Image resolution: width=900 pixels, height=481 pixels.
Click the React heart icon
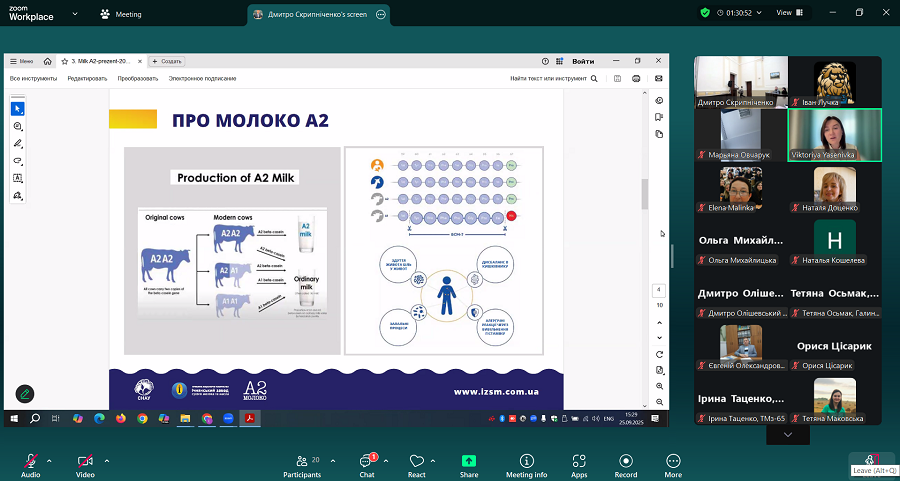pyautogui.click(x=417, y=461)
